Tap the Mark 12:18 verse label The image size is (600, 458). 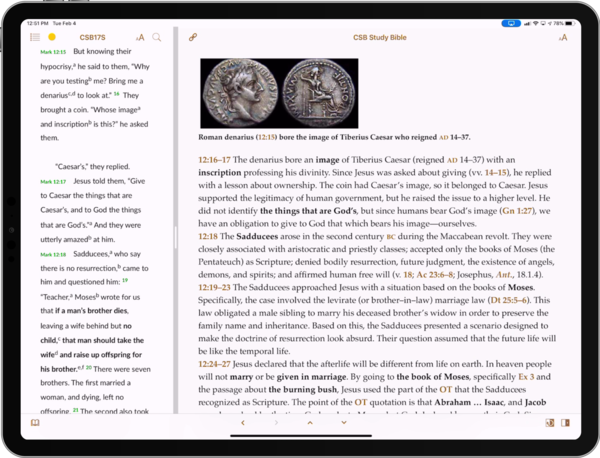click(53, 254)
